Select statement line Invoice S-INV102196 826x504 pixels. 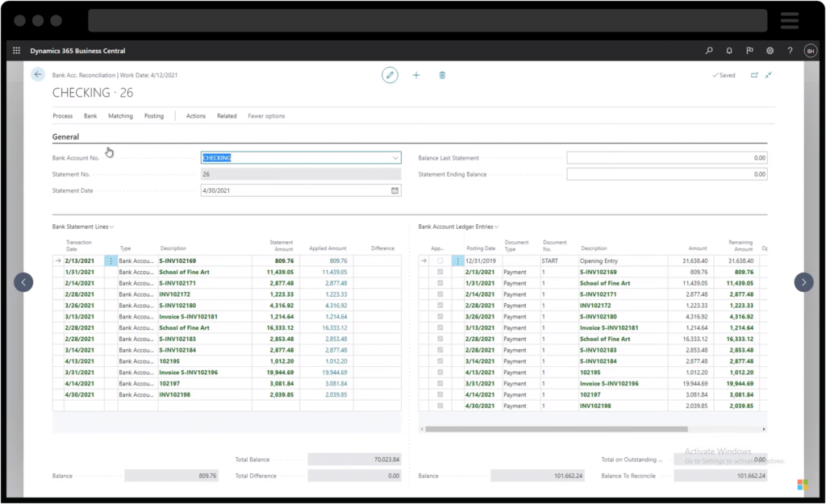pyautogui.click(x=227, y=373)
